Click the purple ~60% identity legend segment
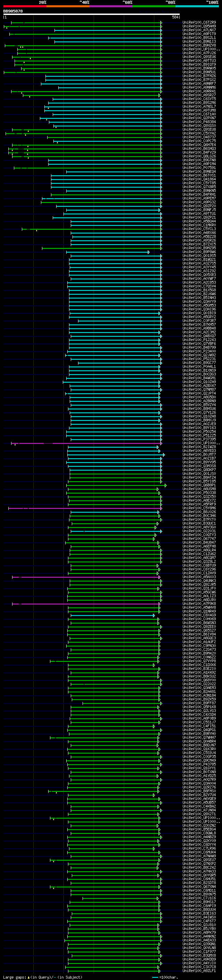 click(111, 6)
